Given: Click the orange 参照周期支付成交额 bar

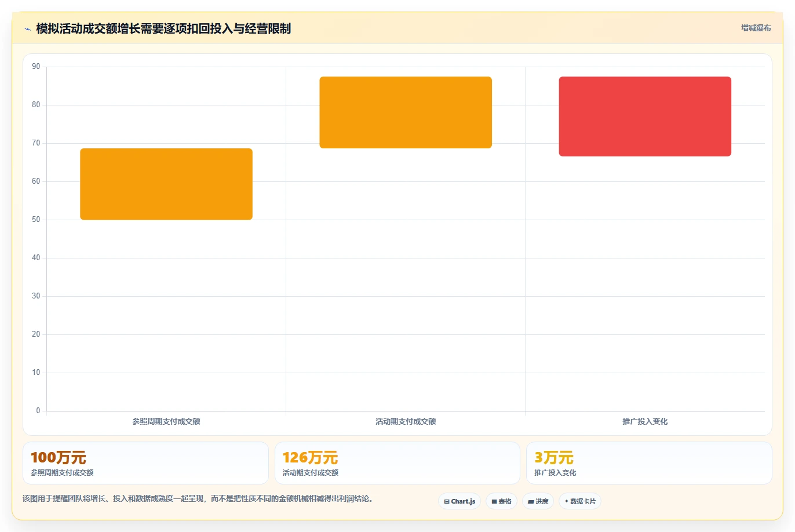Looking at the screenshot, I should pos(166,184).
